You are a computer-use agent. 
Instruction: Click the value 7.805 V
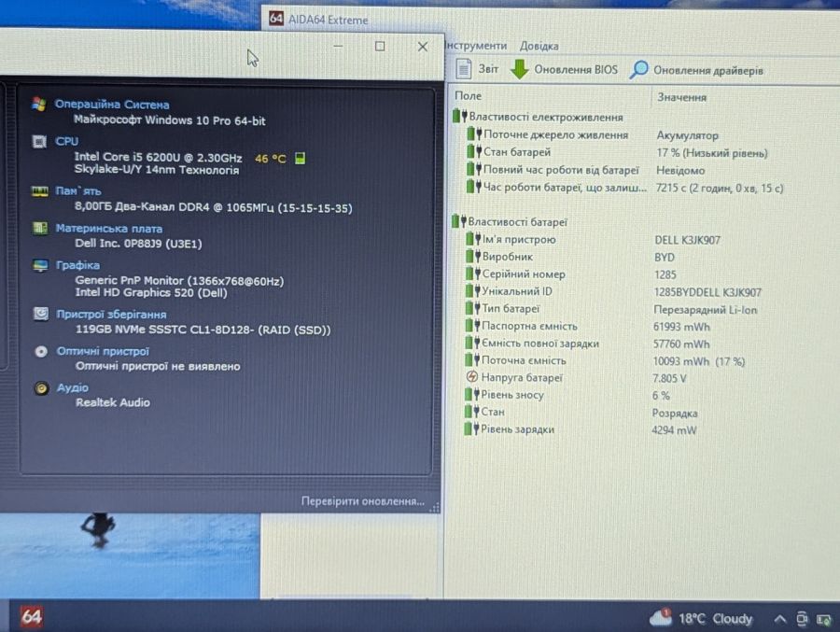point(669,378)
